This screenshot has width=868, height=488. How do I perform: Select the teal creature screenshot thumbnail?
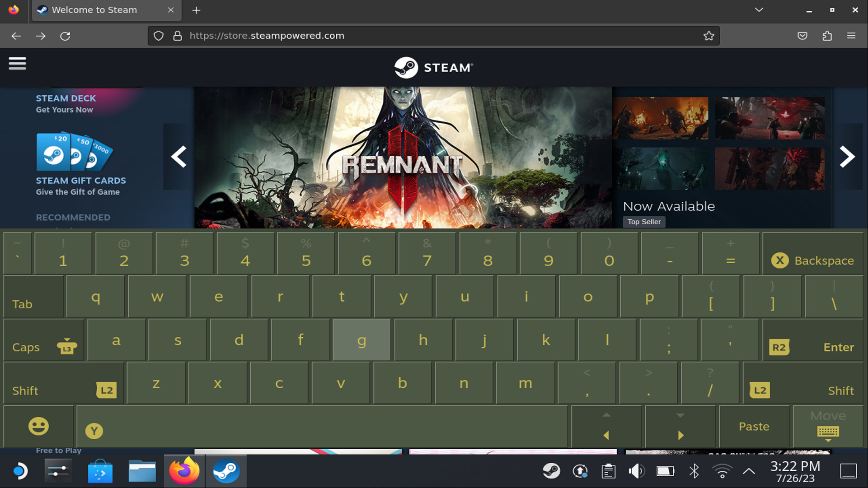click(x=661, y=168)
